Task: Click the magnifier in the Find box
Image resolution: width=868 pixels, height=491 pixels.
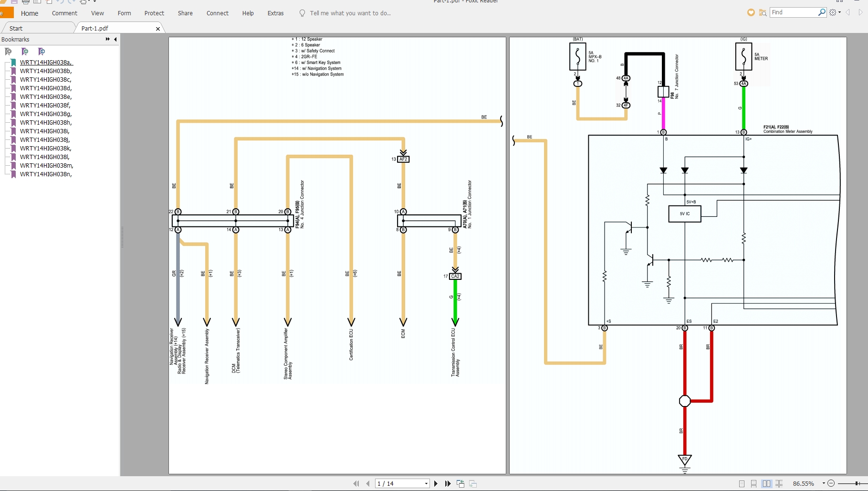Action: coord(821,12)
